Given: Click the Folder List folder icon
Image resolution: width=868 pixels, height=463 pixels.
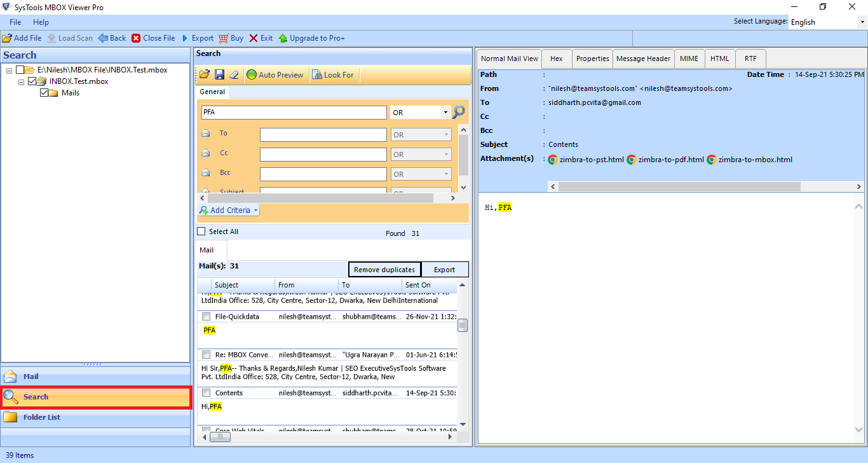Looking at the screenshot, I should (10, 417).
